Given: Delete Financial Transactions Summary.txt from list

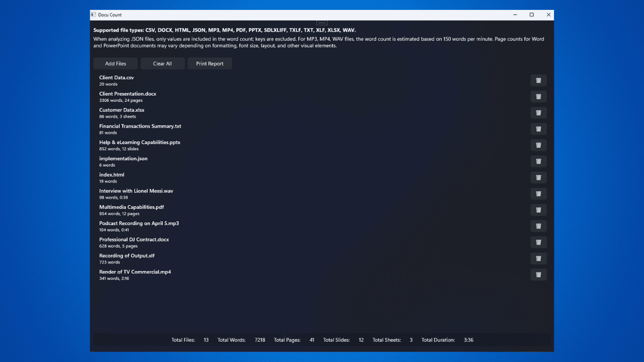Looking at the screenshot, I should (538, 129).
